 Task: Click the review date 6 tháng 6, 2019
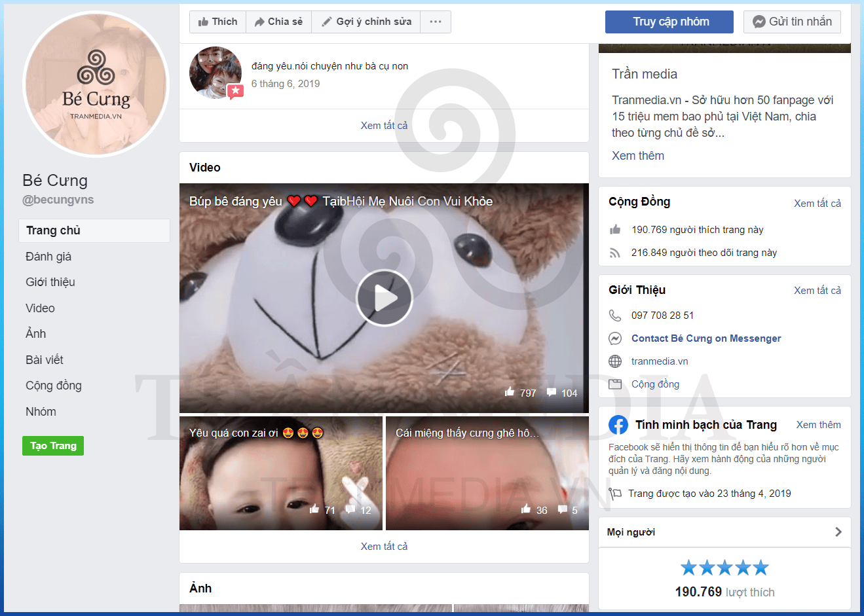pyautogui.click(x=286, y=84)
